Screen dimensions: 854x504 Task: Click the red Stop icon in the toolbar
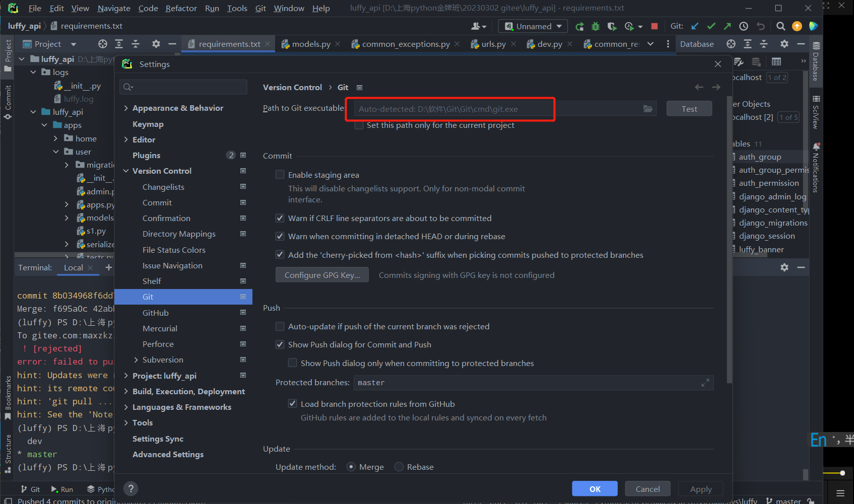click(654, 26)
